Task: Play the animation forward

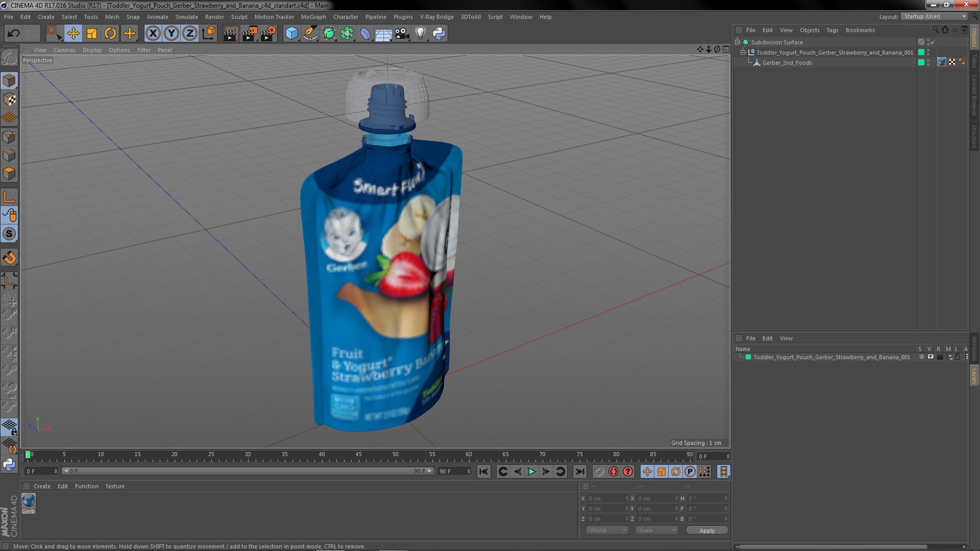Action: (531, 471)
